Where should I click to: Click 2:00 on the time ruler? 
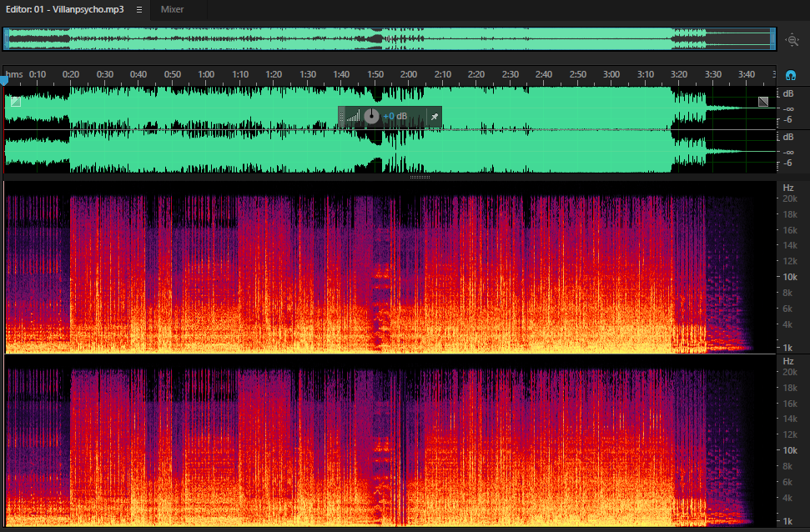(409, 74)
